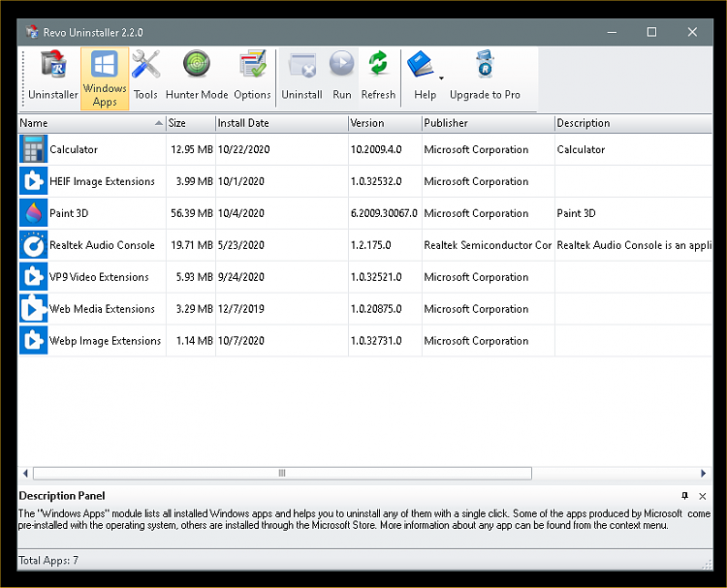The height and width of the screenshot is (588, 727).
Task: Click the Web Media Extensions icon
Action: [x=33, y=309]
